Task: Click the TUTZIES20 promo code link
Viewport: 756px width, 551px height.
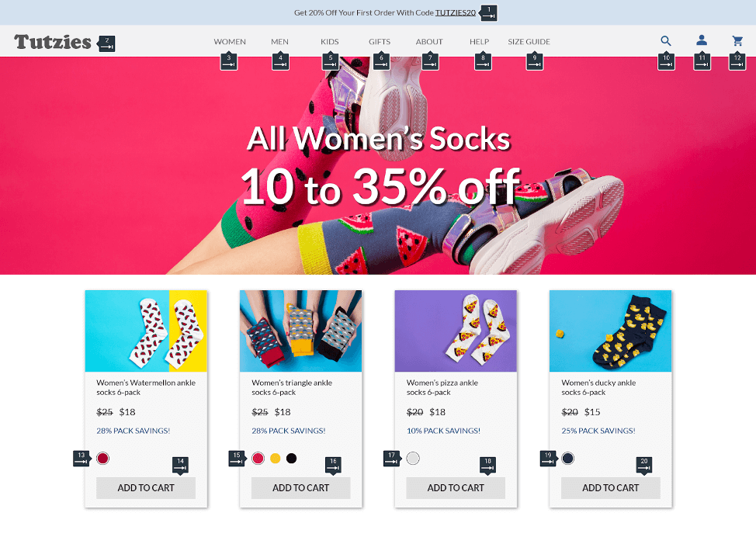Action: pos(456,12)
